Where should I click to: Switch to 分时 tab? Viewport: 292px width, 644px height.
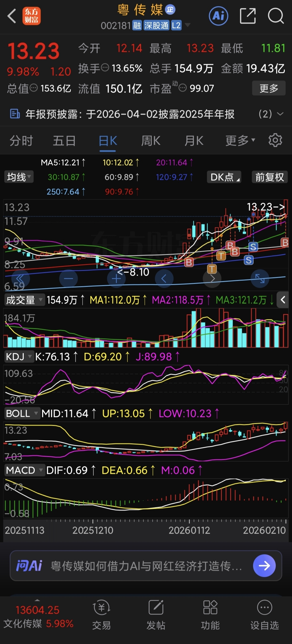(x=21, y=141)
